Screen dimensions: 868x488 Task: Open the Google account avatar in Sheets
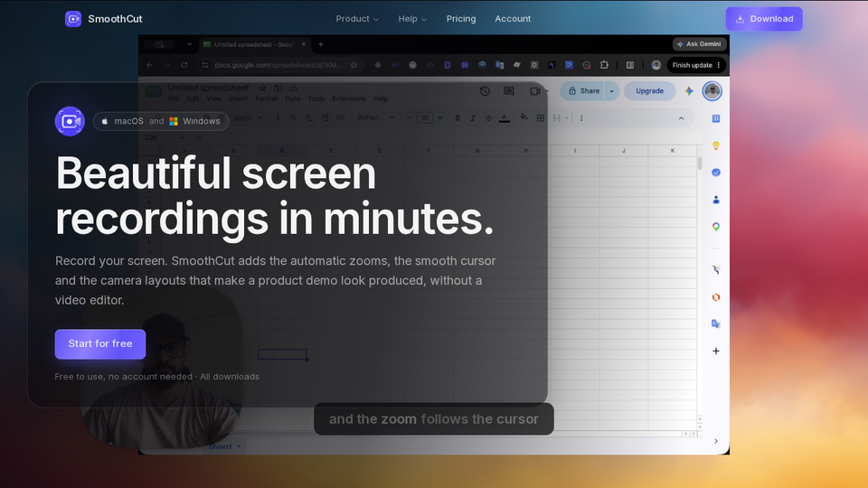point(712,90)
